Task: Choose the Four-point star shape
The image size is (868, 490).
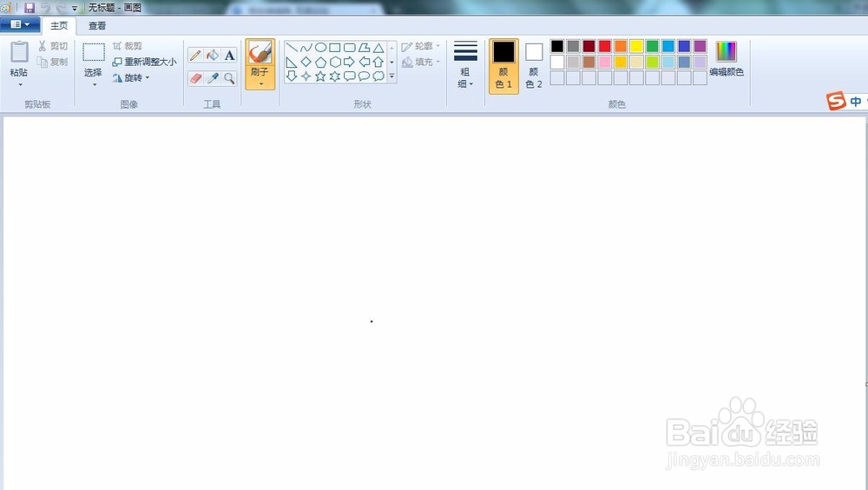Action: click(306, 76)
